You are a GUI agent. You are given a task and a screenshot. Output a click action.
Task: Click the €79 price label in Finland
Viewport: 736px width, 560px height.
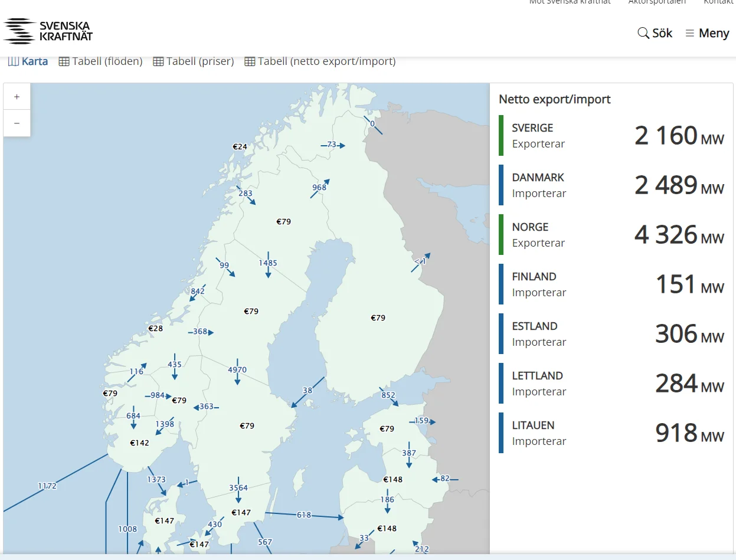tap(378, 317)
